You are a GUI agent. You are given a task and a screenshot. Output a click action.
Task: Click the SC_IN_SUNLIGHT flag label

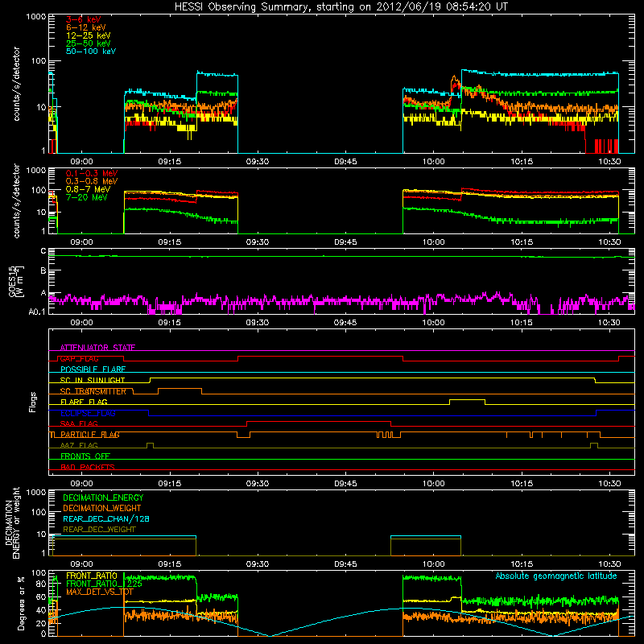click(93, 380)
